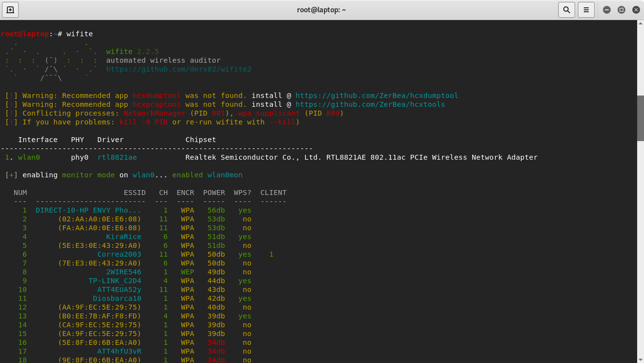The height and width of the screenshot is (363, 644).
Task: Minimize the terminal window
Action: click(x=607, y=10)
